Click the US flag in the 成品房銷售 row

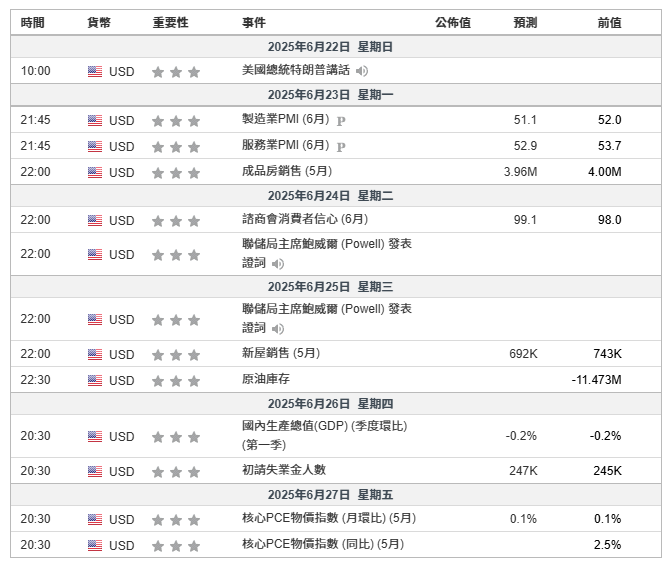[95, 172]
